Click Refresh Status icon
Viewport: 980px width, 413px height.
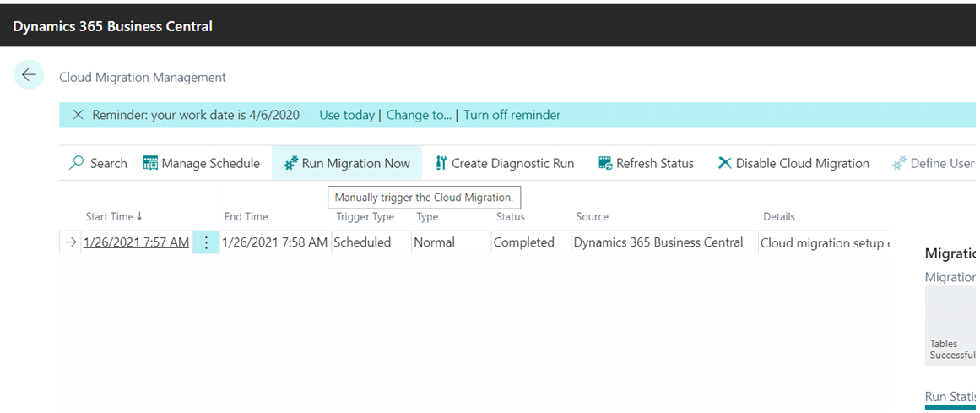tap(605, 163)
